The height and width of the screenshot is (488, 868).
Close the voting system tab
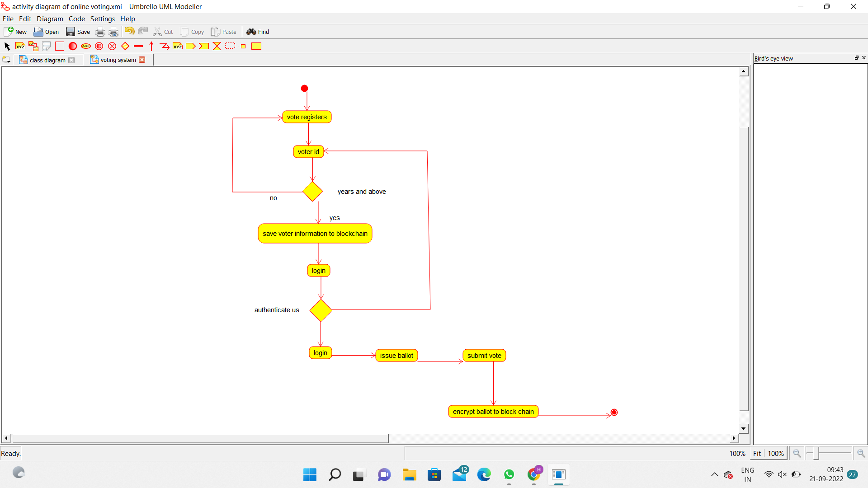(142, 60)
